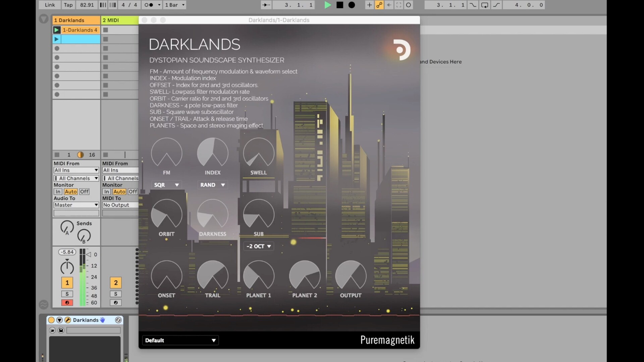644x362 pixels.
Task: Click the 82.91 tempo field
Action: click(x=87, y=5)
